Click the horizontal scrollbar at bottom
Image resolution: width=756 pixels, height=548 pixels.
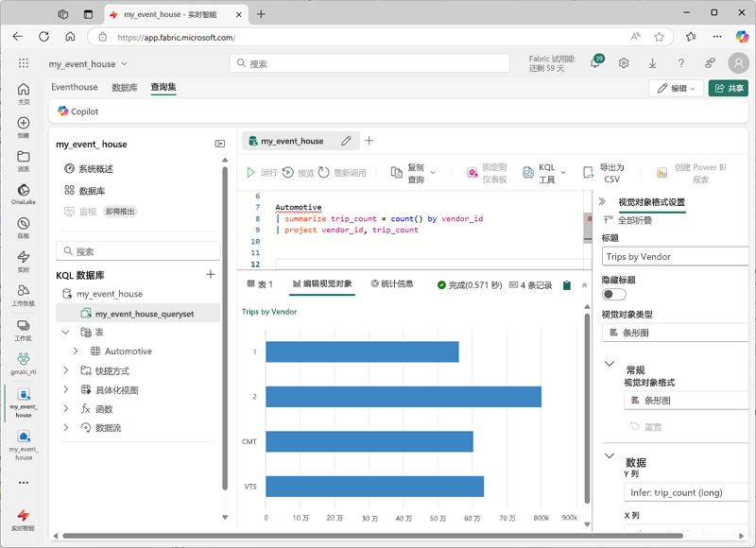tap(372, 536)
